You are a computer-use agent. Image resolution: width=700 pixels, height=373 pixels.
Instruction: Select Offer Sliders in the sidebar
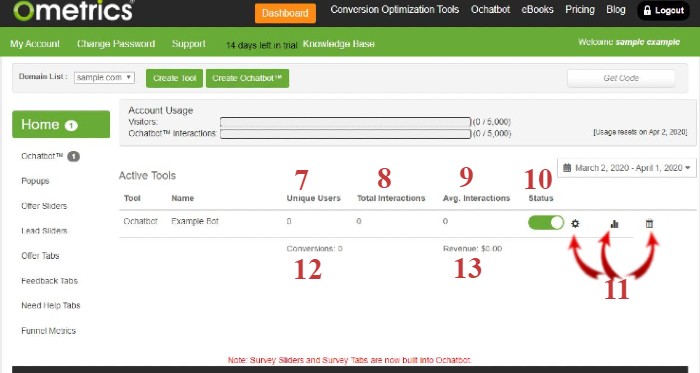[x=44, y=206]
